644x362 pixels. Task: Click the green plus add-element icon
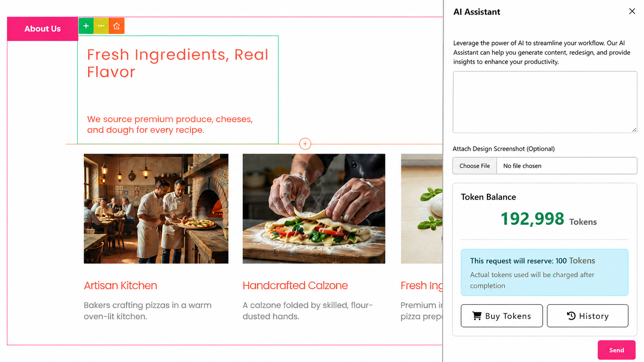click(86, 26)
